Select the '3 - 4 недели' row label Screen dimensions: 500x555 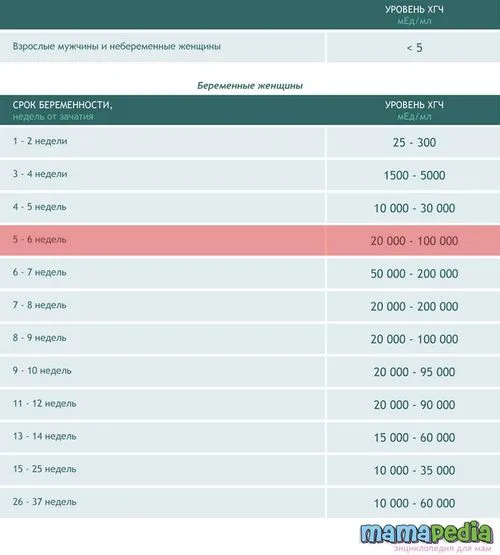tap(40, 174)
